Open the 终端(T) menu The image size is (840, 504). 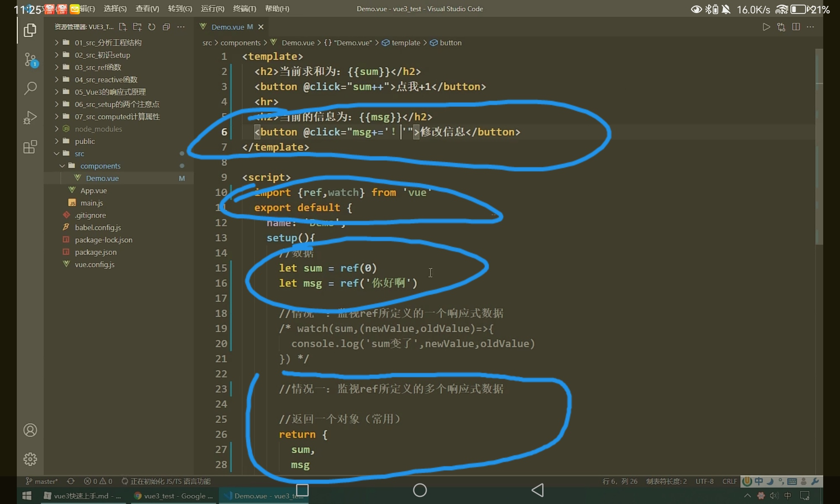(x=244, y=9)
